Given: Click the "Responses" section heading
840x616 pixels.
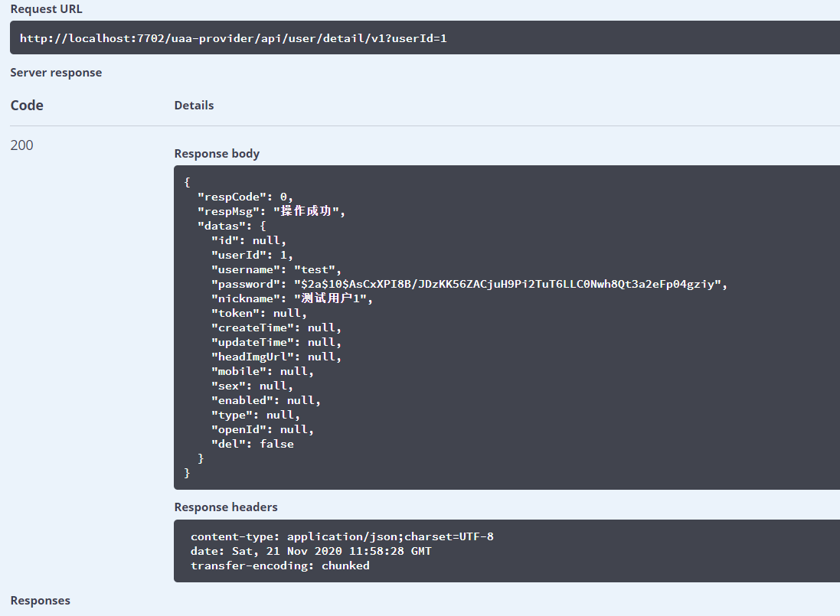Looking at the screenshot, I should (40, 601).
